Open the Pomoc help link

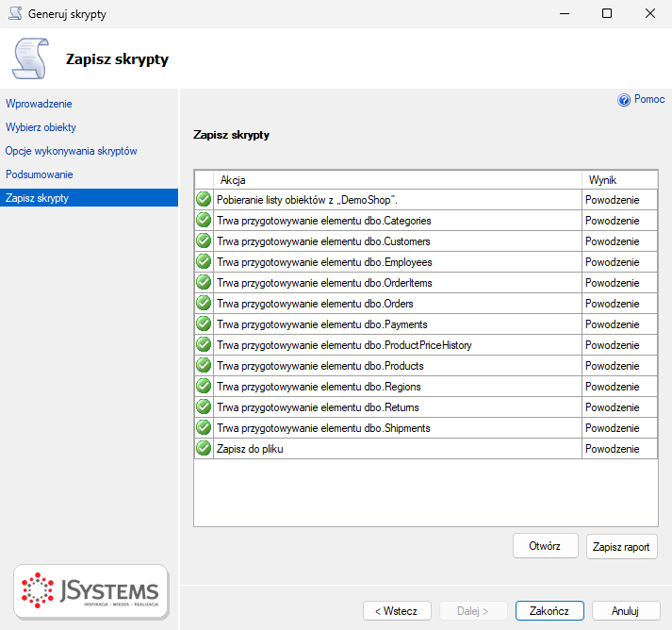649,99
